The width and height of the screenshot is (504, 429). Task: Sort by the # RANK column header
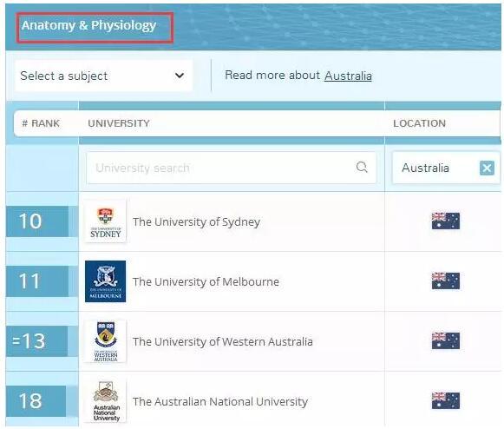click(x=41, y=123)
